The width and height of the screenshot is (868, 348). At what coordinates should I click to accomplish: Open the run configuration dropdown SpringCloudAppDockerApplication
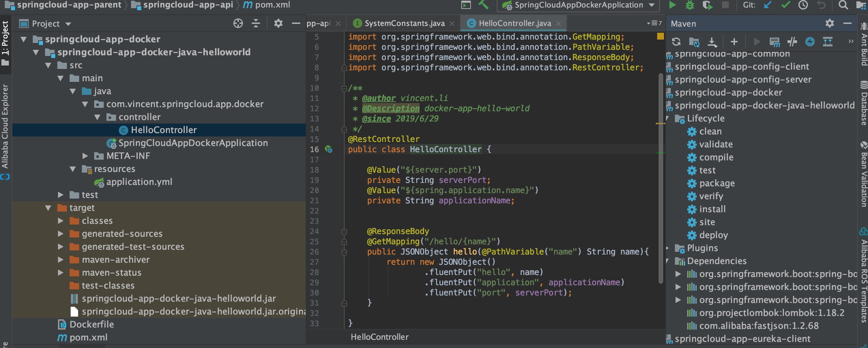pyautogui.click(x=578, y=5)
